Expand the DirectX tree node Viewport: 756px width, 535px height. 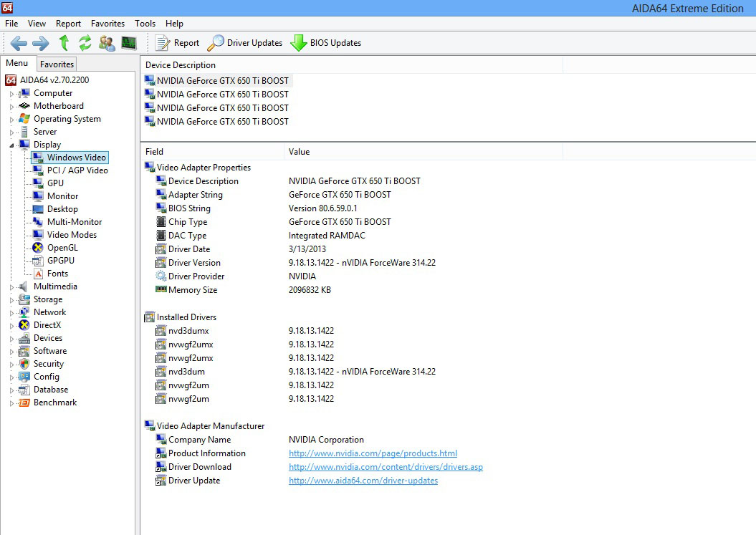(x=12, y=326)
